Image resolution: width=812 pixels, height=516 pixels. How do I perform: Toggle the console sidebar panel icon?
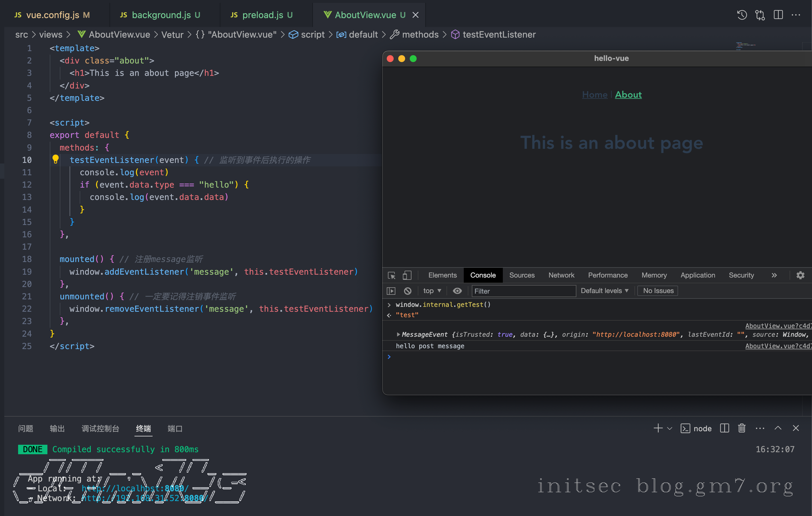(391, 291)
